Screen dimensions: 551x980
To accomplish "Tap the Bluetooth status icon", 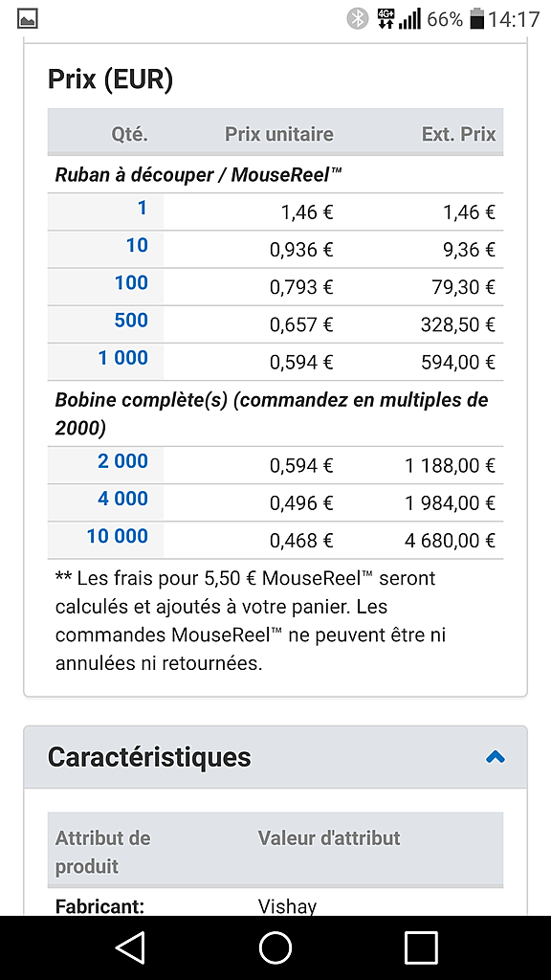I will pos(358,19).
